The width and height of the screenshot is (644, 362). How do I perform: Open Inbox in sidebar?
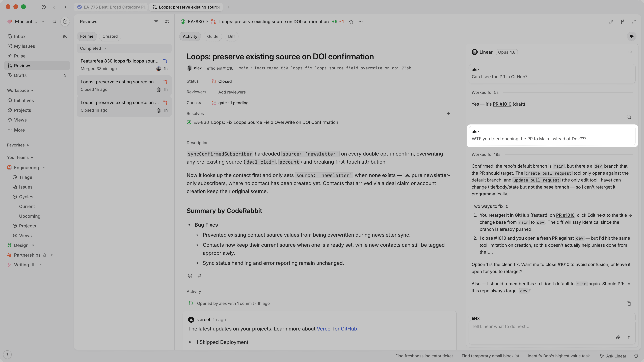coord(37,36)
